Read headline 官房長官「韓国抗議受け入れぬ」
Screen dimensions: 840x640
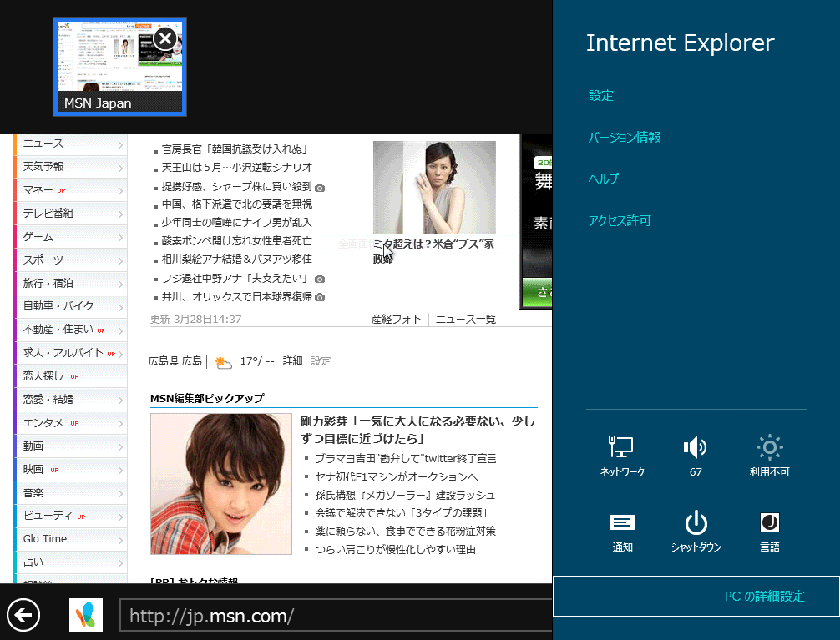coord(235,149)
